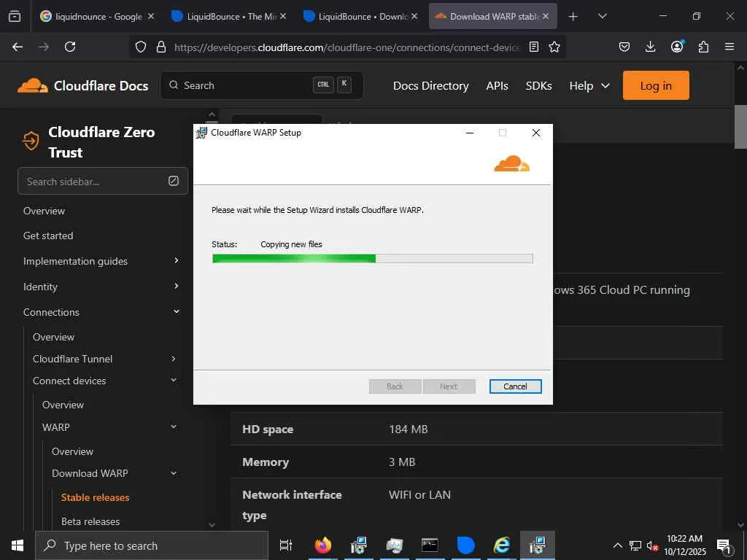Click the page vertical scrollbar
Image resolution: width=747 pixels, height=560 pixels.
pyautogui.click(x=740, y=127)
